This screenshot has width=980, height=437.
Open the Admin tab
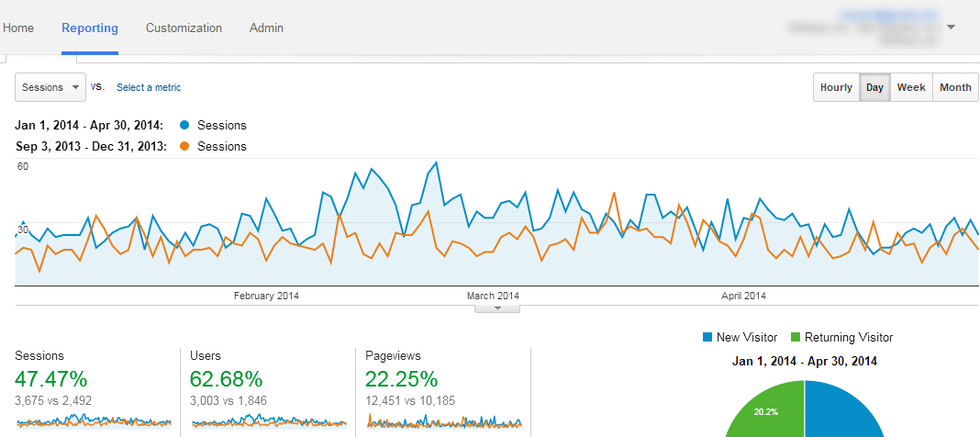click(x=266, y=28)
